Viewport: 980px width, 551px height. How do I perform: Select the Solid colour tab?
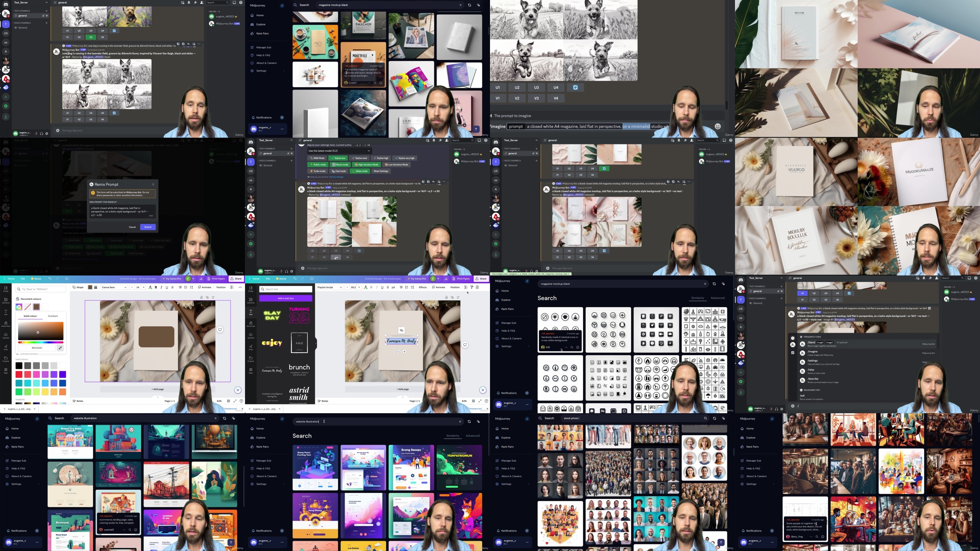click(x=30, y=316)
